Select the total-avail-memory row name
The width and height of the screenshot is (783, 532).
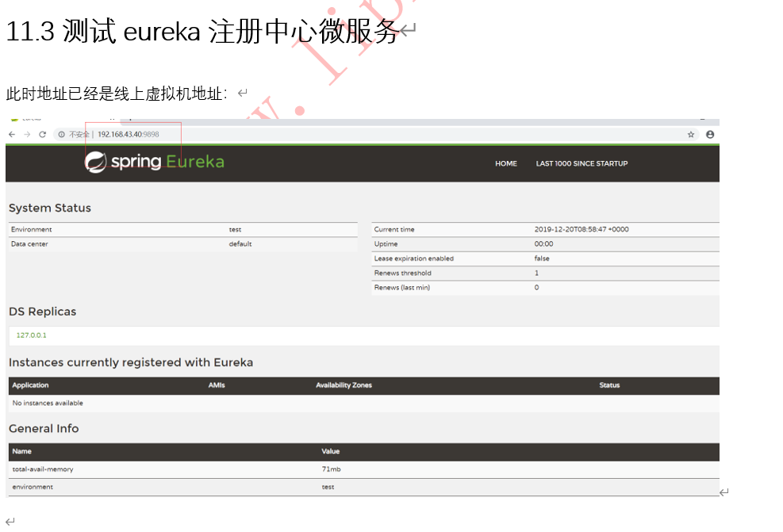point(43,469)
